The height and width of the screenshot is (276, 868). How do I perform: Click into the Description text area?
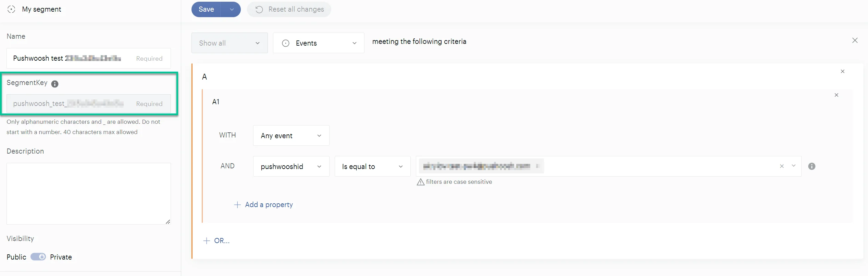pyautogui.click(x=88, y=193)
